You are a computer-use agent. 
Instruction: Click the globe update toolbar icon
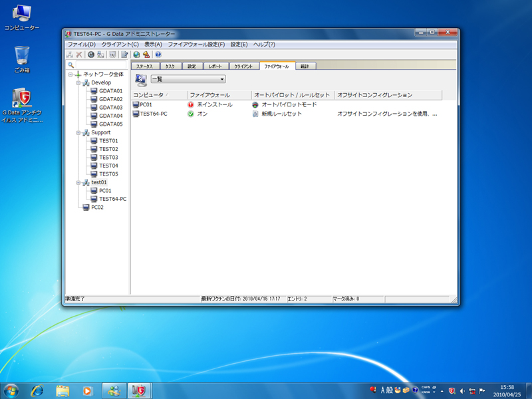136,55
